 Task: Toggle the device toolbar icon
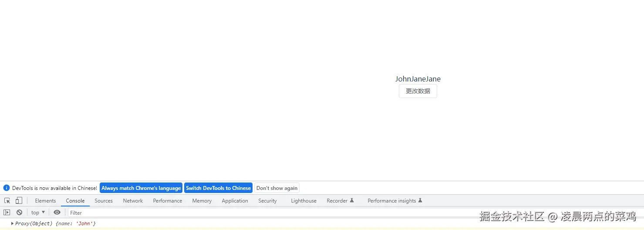[19, 201]
